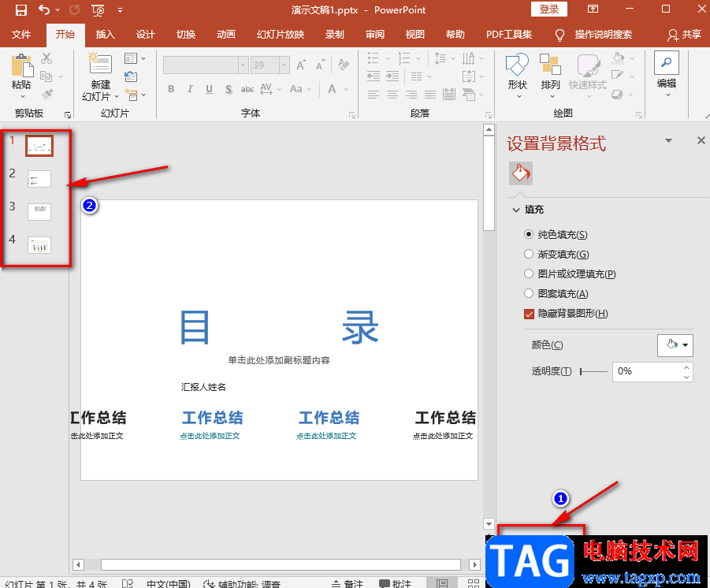Click the Share (共享) button

tap(683, 35)
